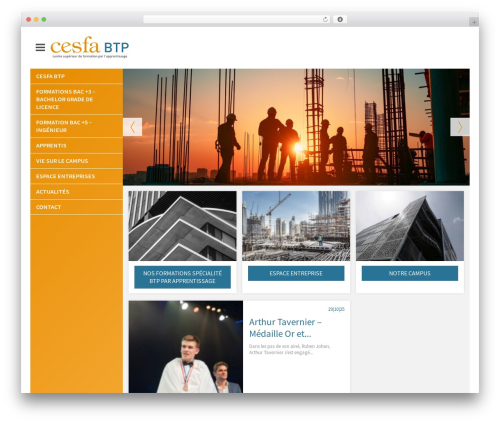The image size is (500, 423).
Task: Click the construction workers sunset banner
Action: (x=296, y=127)
